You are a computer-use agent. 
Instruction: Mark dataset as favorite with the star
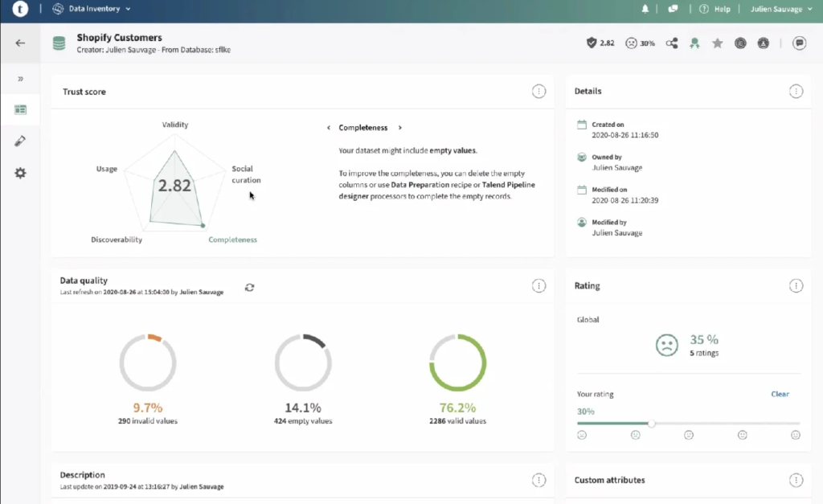tap(718, 43)
